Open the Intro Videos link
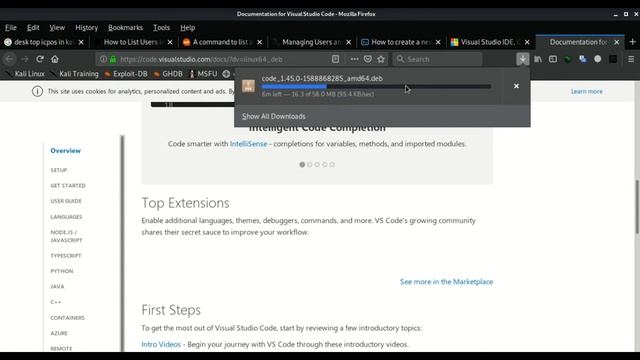The width and height of the screenshot is (640, 360). click(161, 344)
